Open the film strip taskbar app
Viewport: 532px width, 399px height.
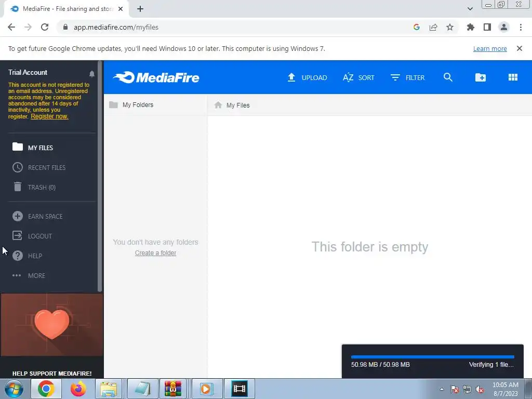(239, 389)
